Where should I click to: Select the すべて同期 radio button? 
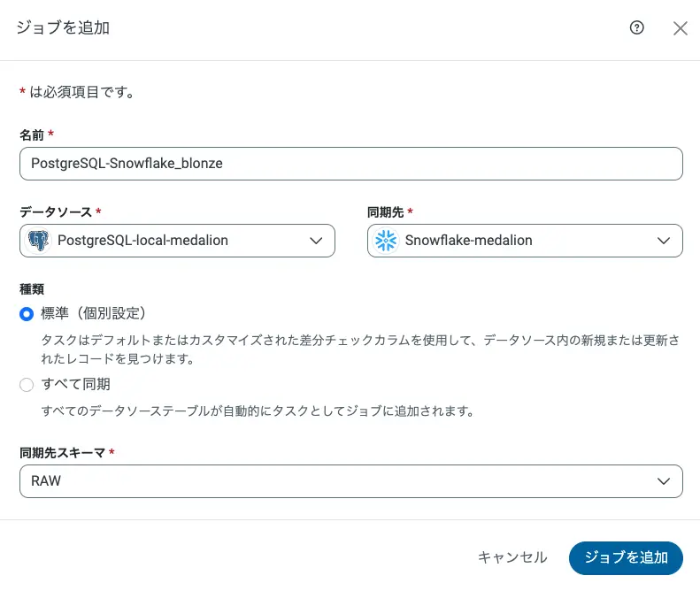pyautogui.click(x=27, y=385)
